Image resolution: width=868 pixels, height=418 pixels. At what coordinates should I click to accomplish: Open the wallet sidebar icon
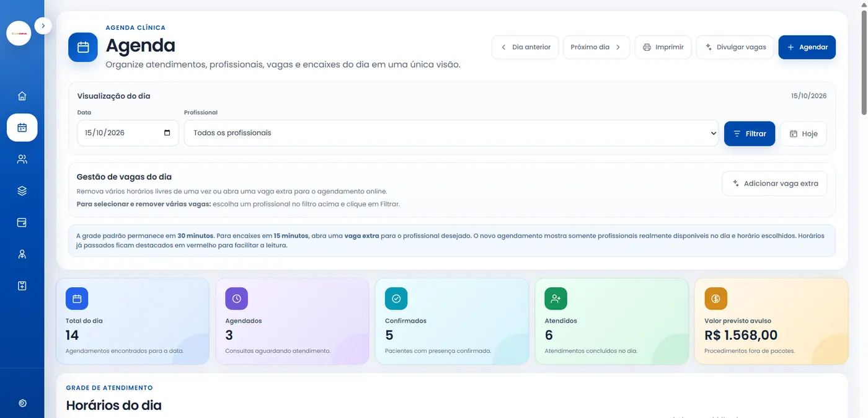(22, 223)
